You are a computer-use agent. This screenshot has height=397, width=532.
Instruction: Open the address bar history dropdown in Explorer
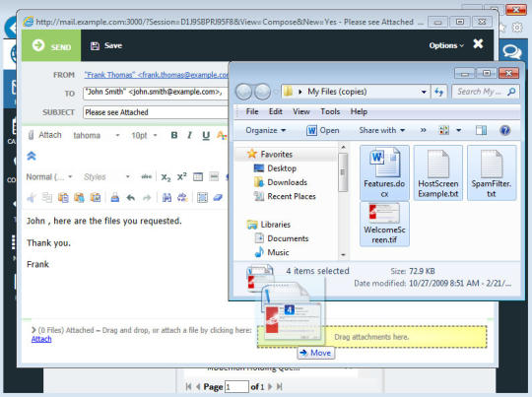[424, 92]
